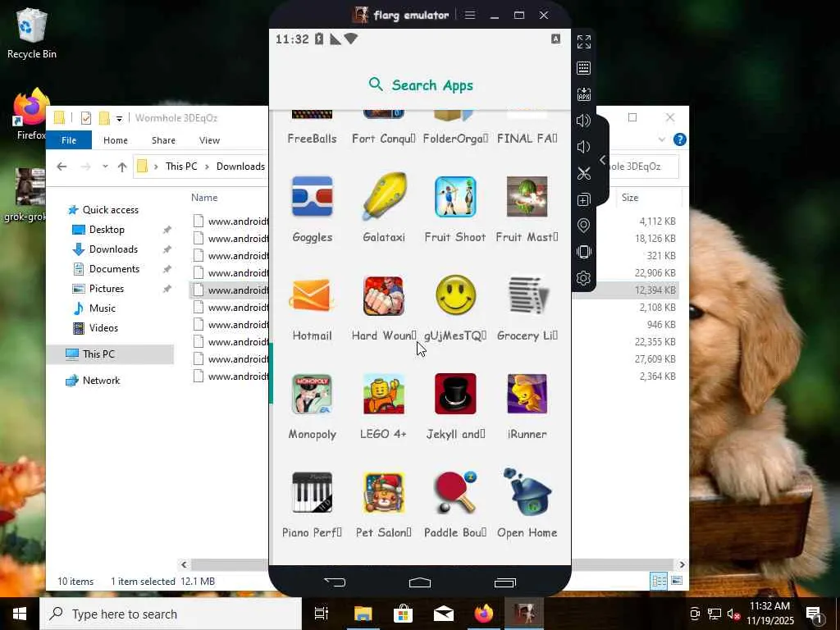Open Microsoft Store from the taskbar

[403, 614]
